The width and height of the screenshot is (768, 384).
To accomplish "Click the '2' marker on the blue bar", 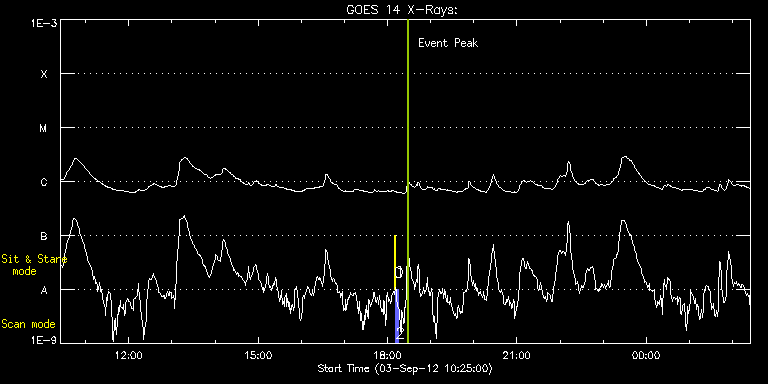I will click(400, 334).
